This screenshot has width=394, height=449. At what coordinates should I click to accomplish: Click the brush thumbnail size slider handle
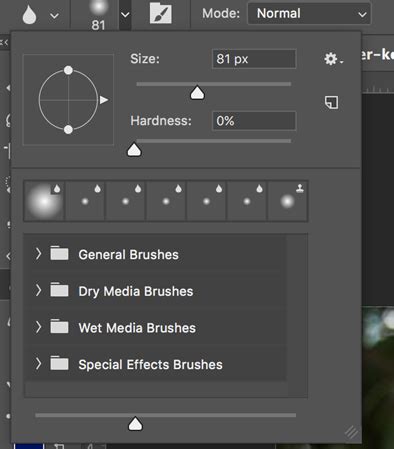tap(135, 424)
